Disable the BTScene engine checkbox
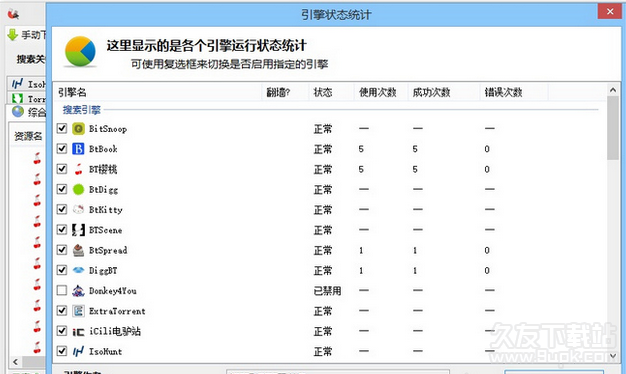 [x=61, y=230]
